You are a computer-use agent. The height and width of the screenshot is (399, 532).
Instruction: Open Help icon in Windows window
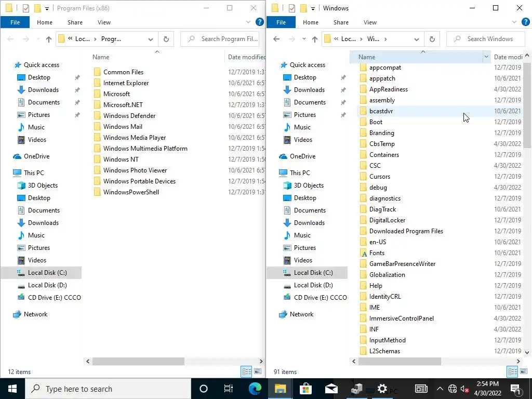click(526, 22)
